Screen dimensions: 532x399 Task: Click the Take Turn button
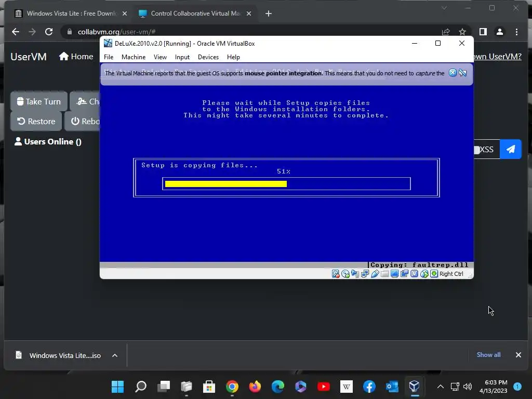pos(39,101)
